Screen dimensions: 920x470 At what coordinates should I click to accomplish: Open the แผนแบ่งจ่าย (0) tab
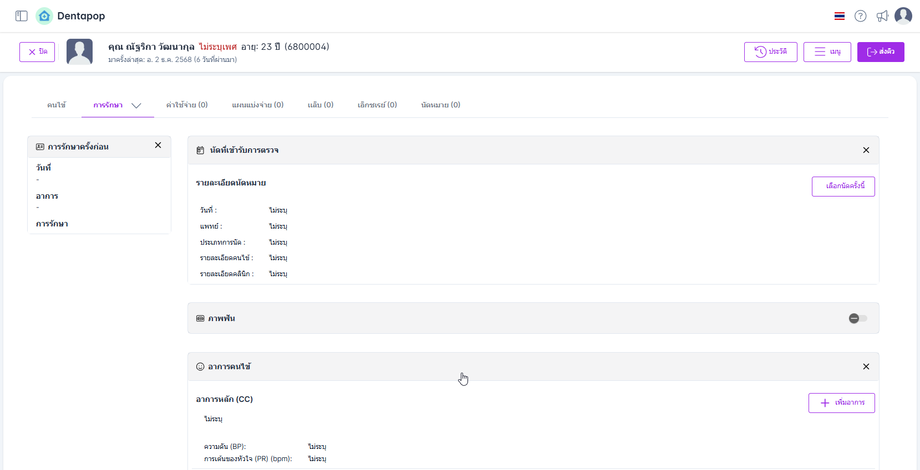[257, 105]
